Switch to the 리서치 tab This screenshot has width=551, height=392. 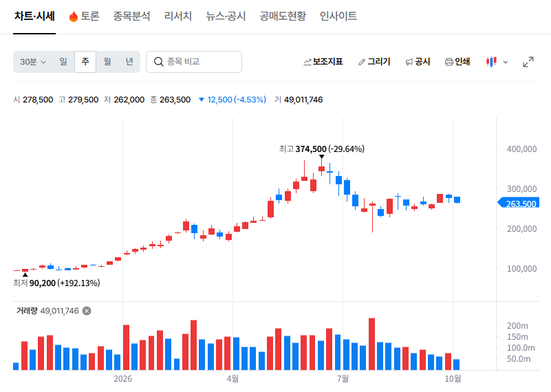click(177, 16)
